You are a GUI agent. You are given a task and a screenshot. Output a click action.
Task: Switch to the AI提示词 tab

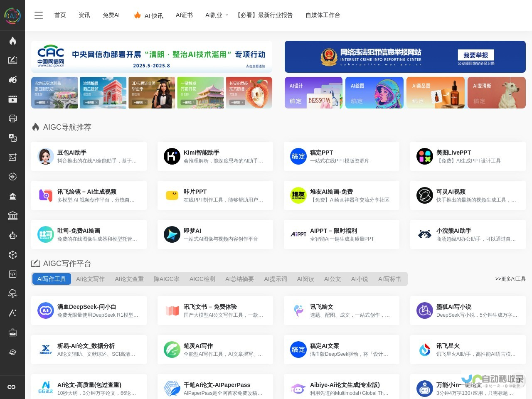coord(276,279)
